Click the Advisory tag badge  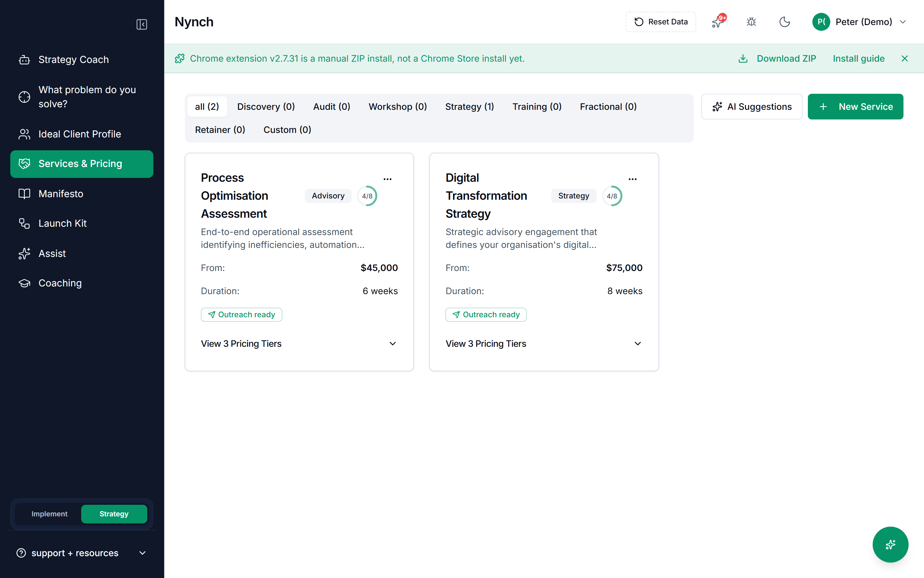(x=328, y=196)
